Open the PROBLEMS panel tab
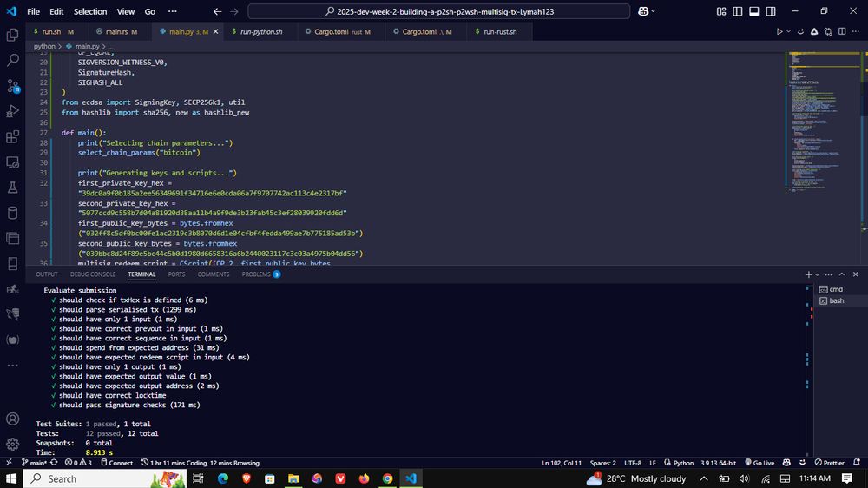 point(260,274)
